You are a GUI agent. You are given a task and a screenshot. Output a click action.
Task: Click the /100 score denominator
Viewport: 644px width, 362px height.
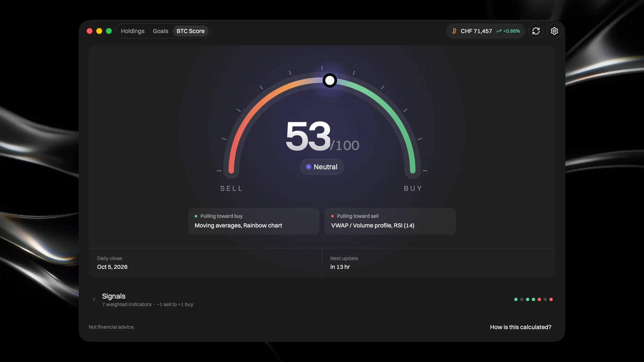[345, 145]
